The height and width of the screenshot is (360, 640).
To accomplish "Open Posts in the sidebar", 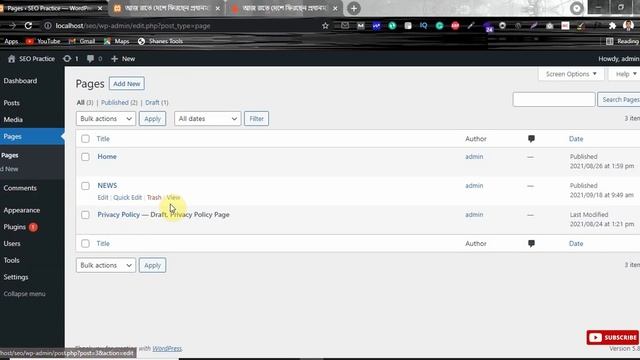I will pos(11,103).
